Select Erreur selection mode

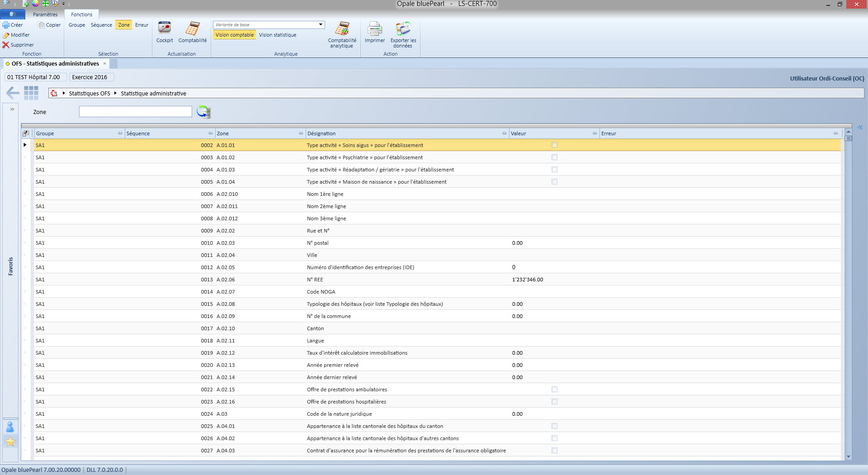coord(142,25)
